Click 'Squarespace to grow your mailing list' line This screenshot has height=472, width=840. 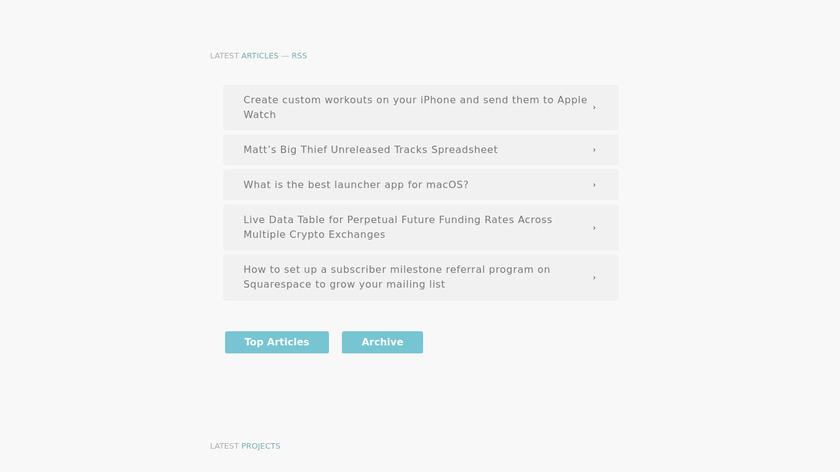pos(344,285)
